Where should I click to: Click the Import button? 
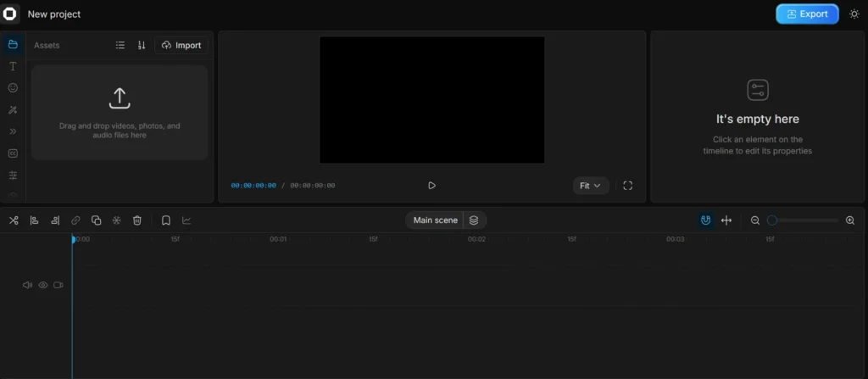(181, 46)
